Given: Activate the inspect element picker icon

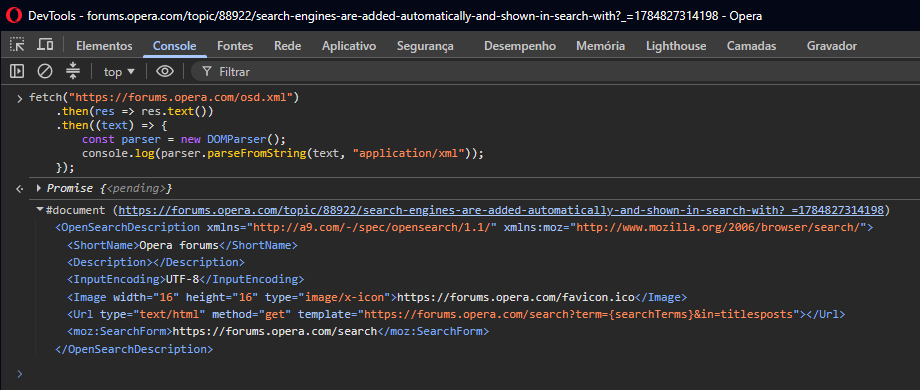Looking at the screenshot, I should 18,45.
